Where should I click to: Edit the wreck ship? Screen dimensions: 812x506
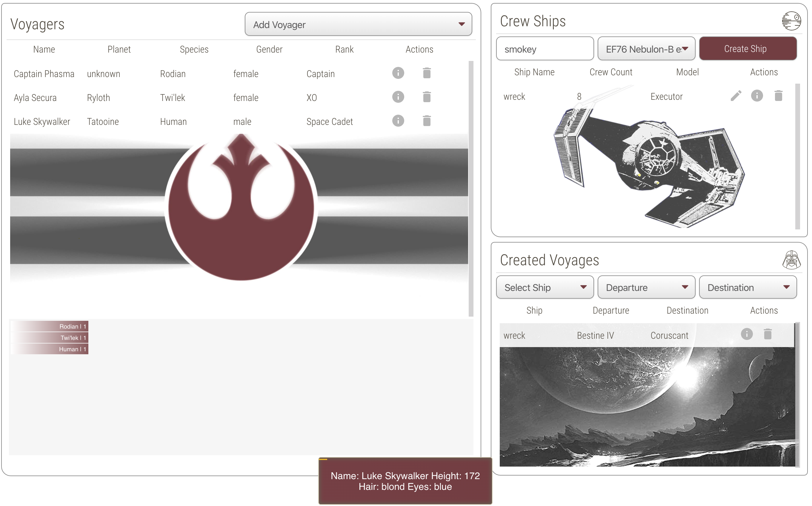click(x=736, y=96)
